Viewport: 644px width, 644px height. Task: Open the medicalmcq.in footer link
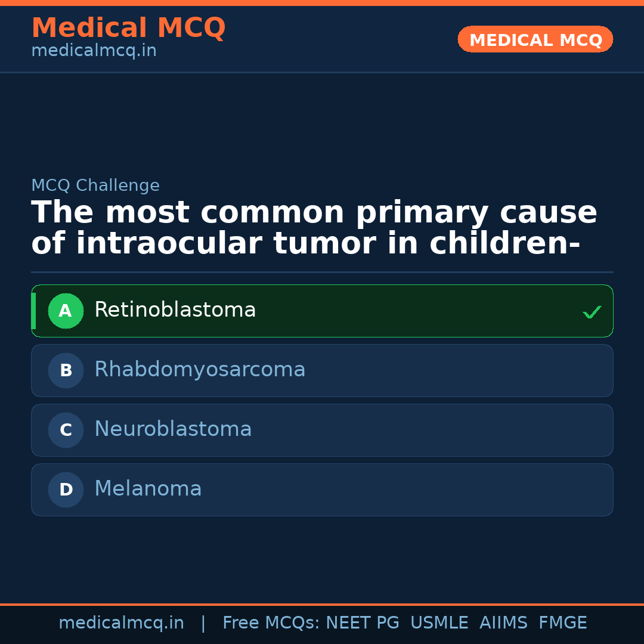pos(121,623)
